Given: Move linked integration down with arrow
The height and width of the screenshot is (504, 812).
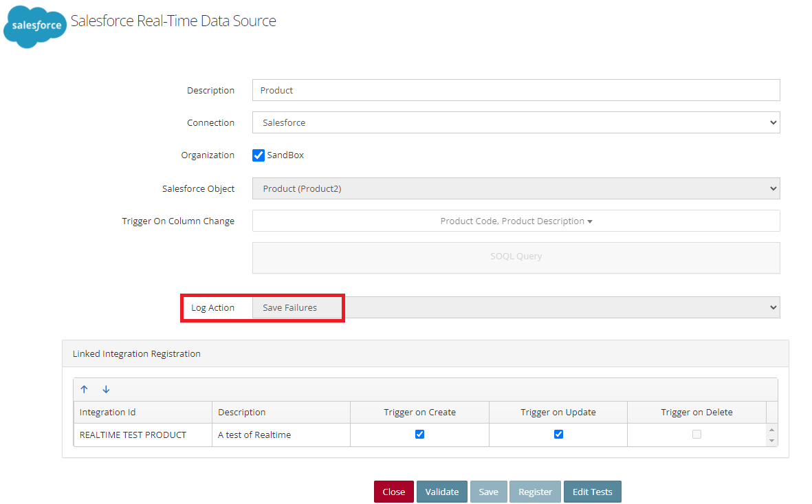Looking at the screenshot, I should (x=106, y=389).
